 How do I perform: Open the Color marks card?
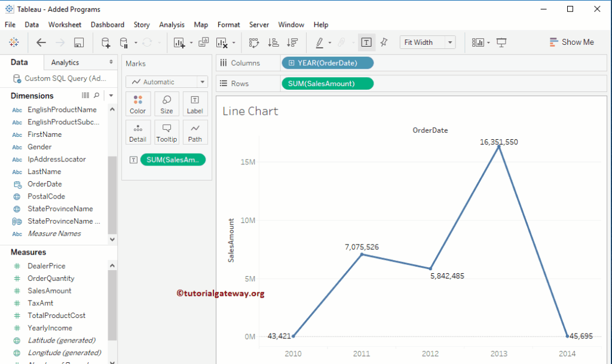point(138,104)
